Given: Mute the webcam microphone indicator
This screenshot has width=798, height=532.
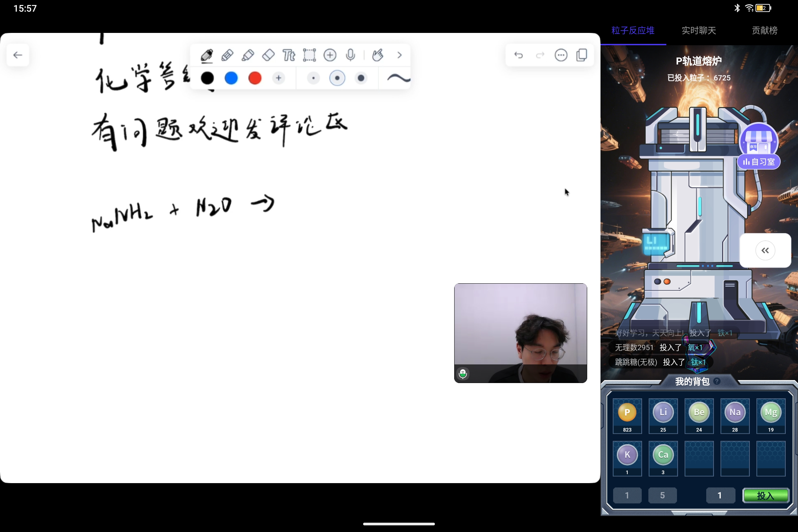Looking at the screenshot, I should coord(463,373).
